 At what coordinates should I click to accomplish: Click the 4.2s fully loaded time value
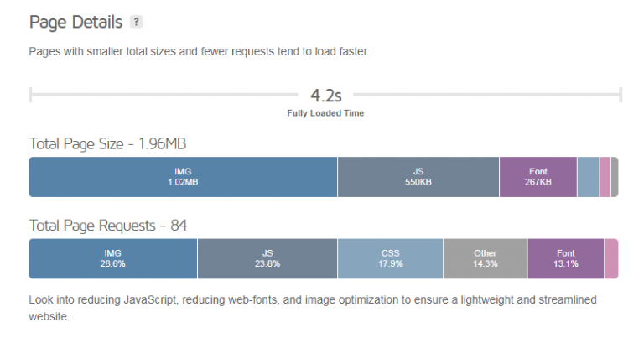pos(325,95)
